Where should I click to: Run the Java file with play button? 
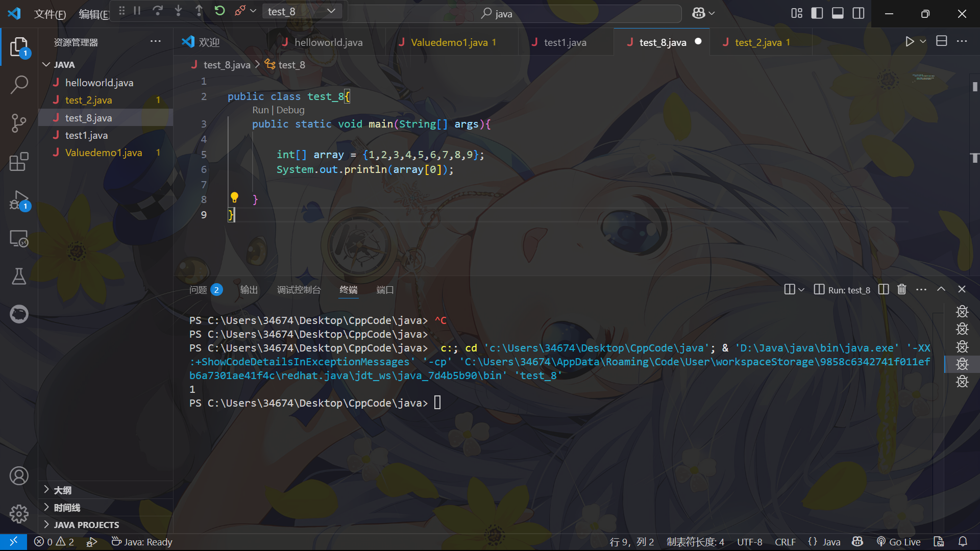[910, 42]
